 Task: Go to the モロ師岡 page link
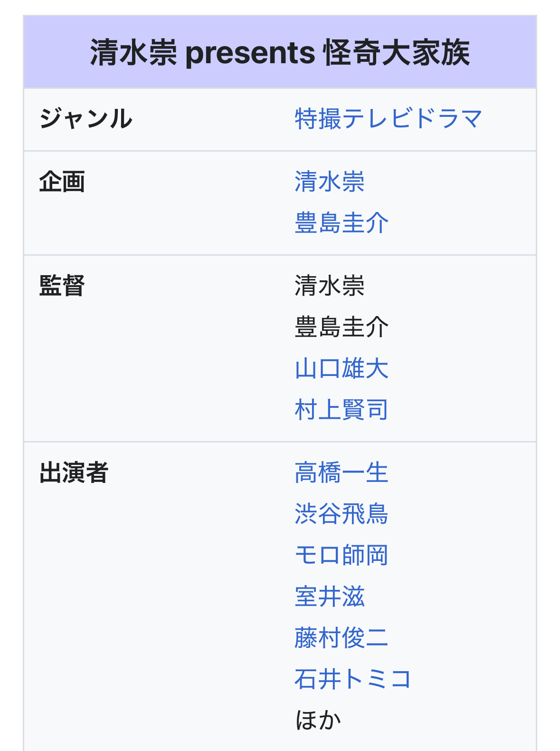[x=341, y=555]
